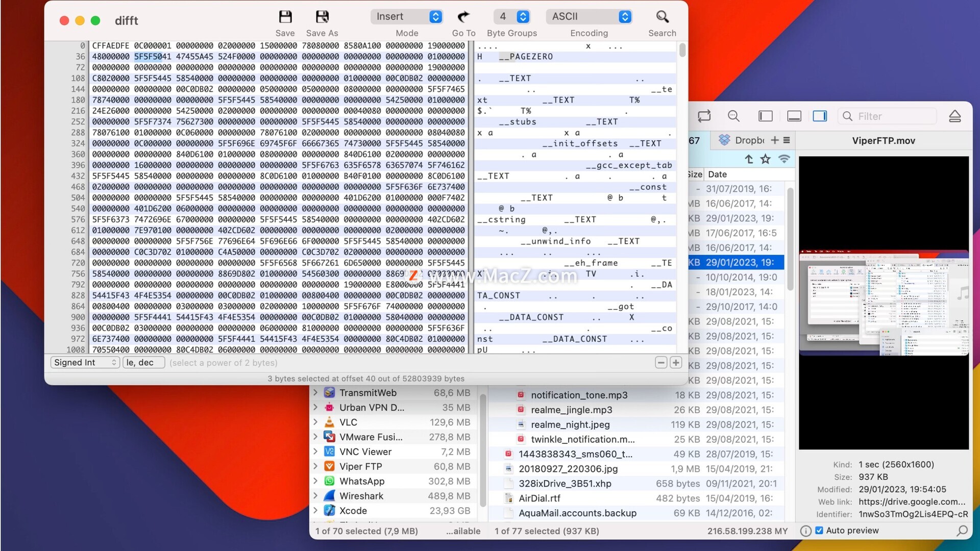Click the TransmitWeb app icon
Viewport: 980px width, 551px height.
click(329, 393)
